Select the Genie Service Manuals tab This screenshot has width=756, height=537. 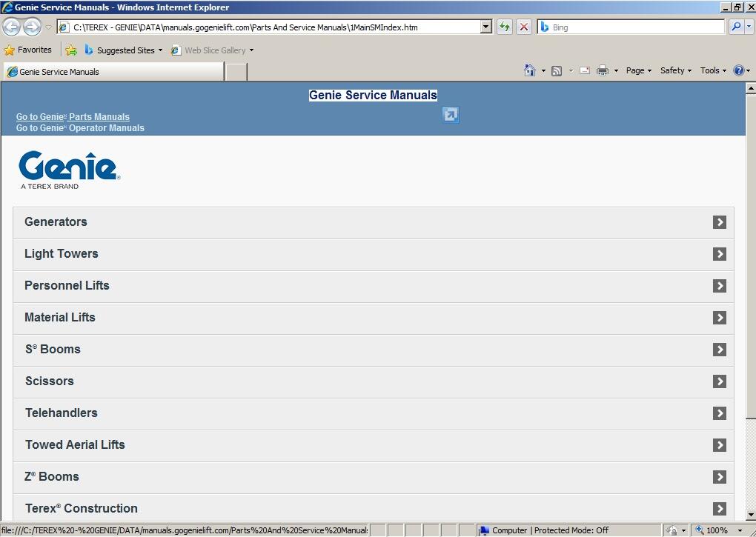pyautogui.click(x=114, y=72)
